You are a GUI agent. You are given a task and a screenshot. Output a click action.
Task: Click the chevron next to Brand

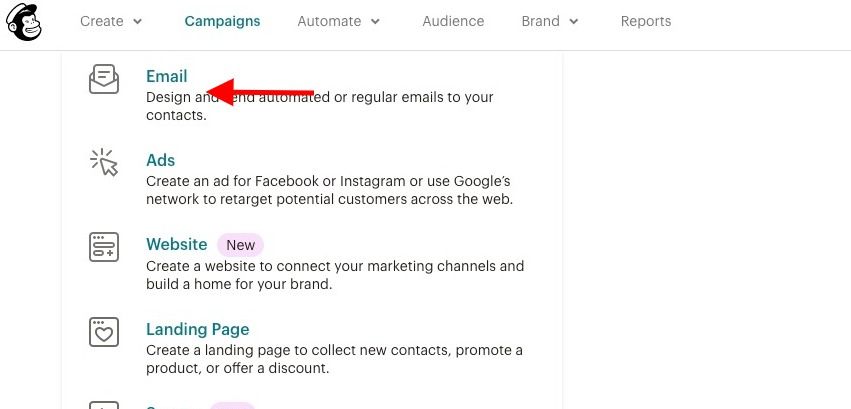[x=574, y=22]
